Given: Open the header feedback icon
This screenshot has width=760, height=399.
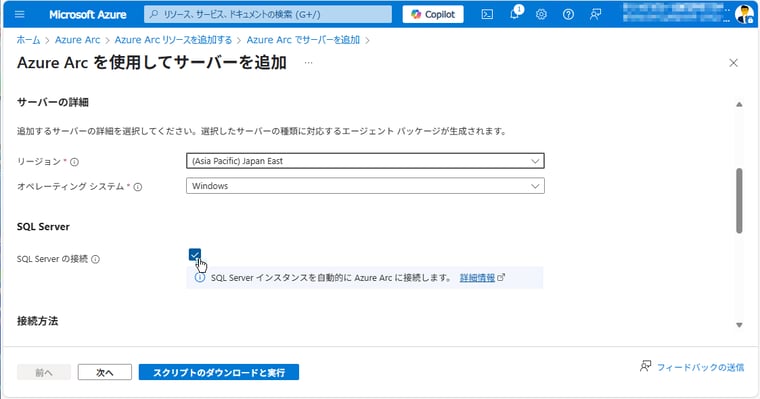Looking at the screenshot, I should [595, 15].
